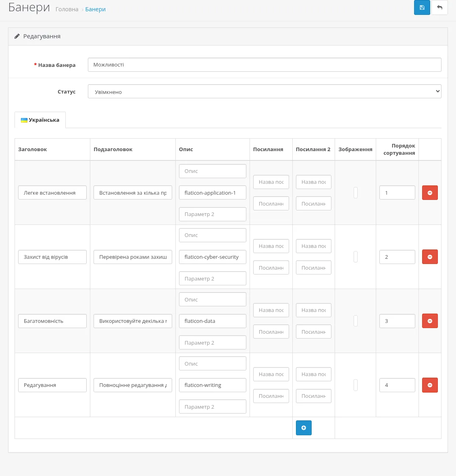
Task: Edit the "Перевірена роками" subtitle field
Action: coord(133,257)
